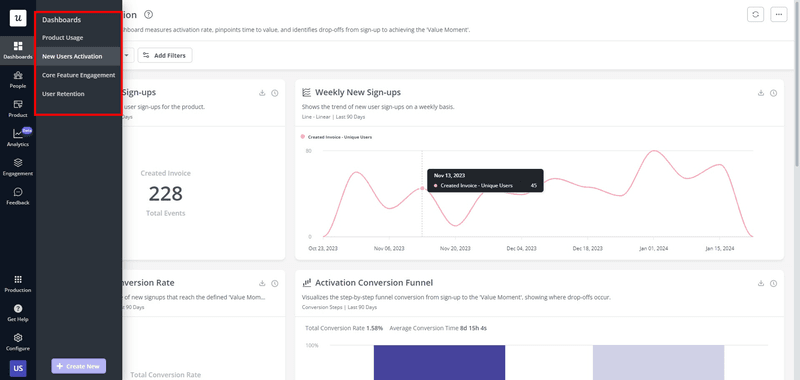Click the Average Conversion Time 8d 15h 4s
The height and width of the screenshot is (380, 800).
pyautogui.click(x=438, y=328)
